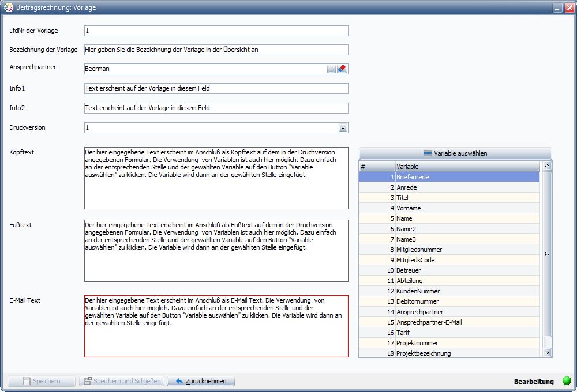The width and height of the screenshot is (577, 392).
Task: Focus the Info1 text field
Action: coord(216,88)
